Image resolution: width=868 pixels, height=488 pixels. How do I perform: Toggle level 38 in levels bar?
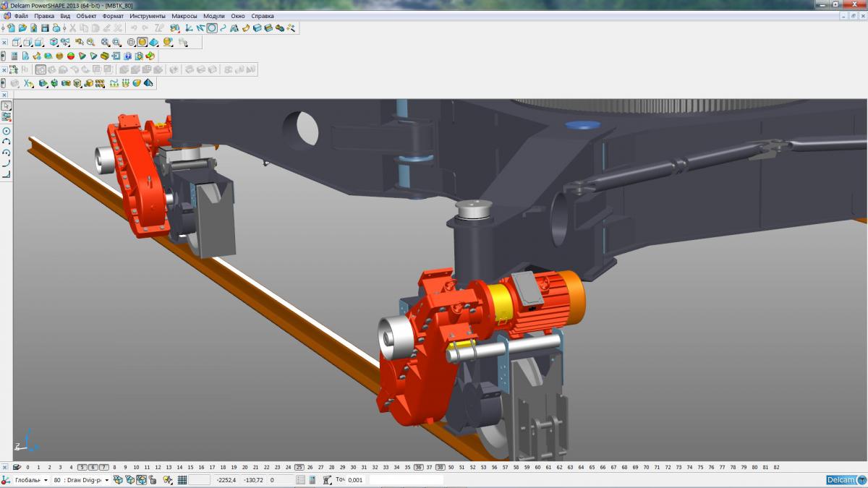[440, 467]
